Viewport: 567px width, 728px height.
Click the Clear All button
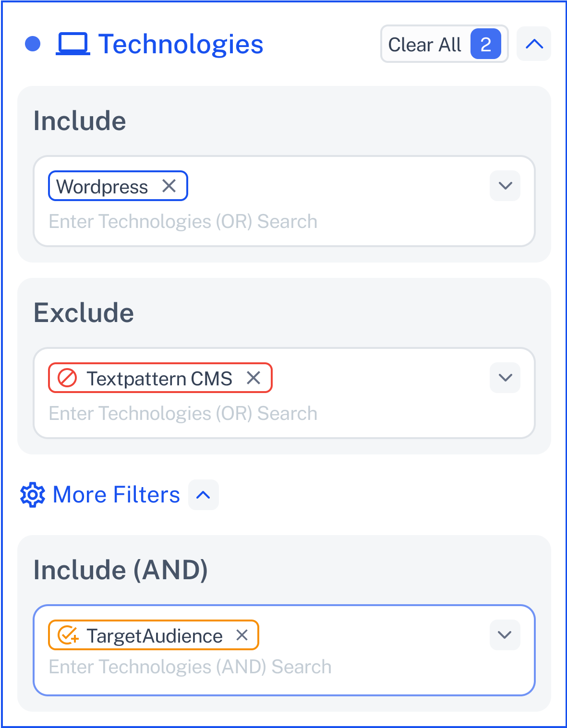444,44
